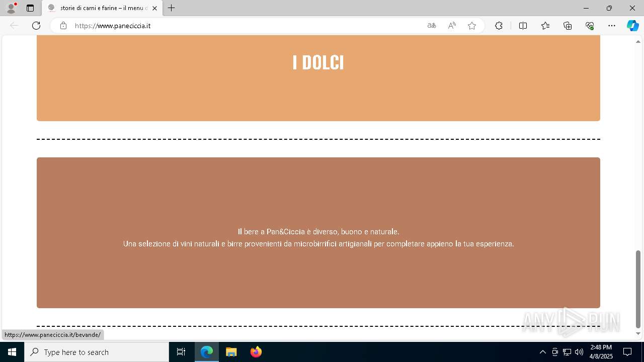Open network settings tray icon
Image resolution: width=644 pixels, height=362 pixels.
pos(567,352)
